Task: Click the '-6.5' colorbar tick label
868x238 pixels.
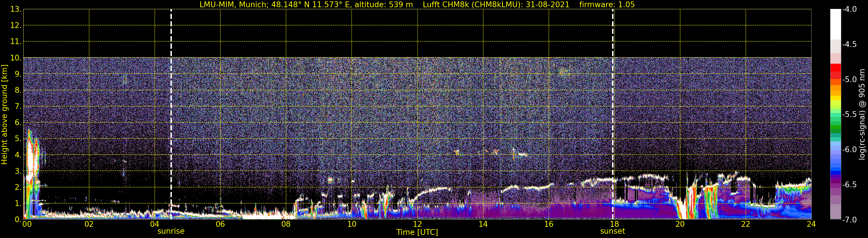Action: (x=850, y=184)
